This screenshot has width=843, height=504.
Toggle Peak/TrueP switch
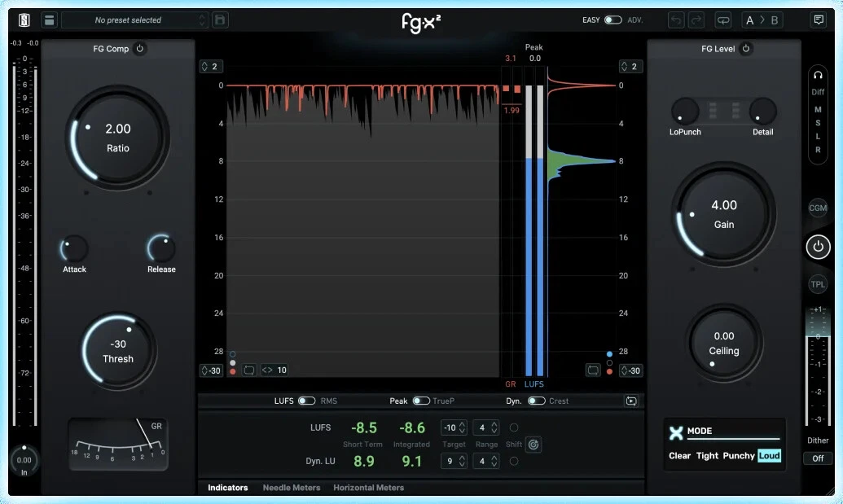click(x=421, y=401)
